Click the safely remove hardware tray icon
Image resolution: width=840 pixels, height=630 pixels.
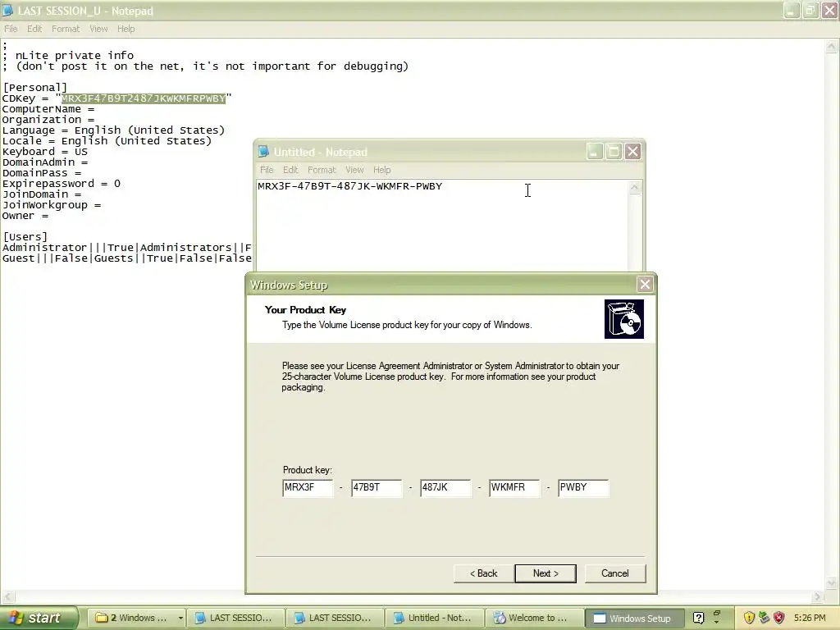tap(764, 618)
